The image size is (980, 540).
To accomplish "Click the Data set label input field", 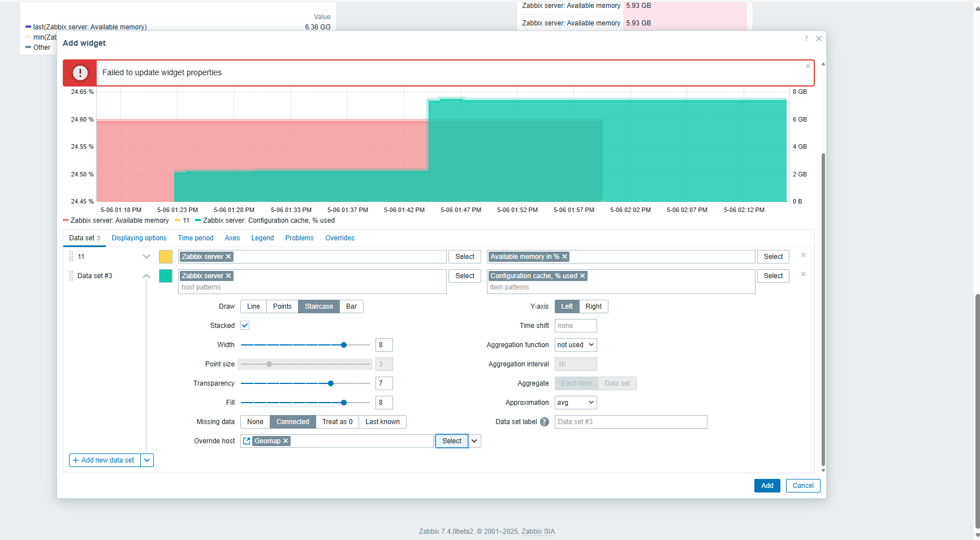I will [631, 422].
